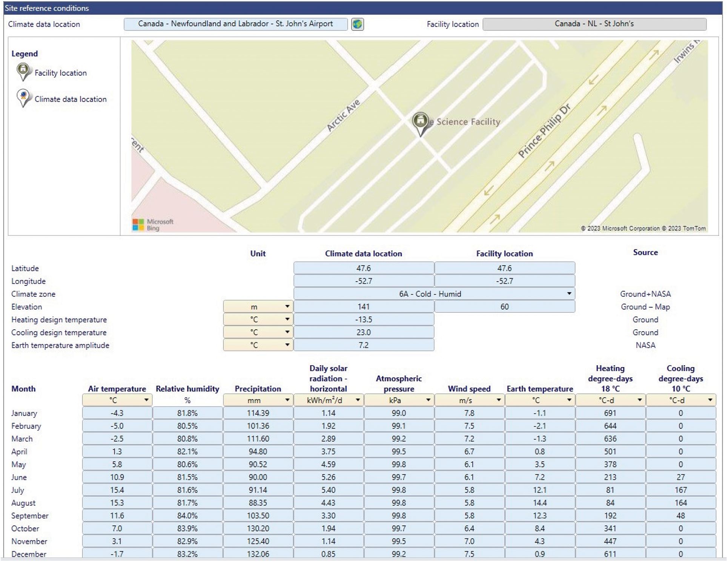
Task: Click the Facility location name field
Action: [x=594, y=24]
